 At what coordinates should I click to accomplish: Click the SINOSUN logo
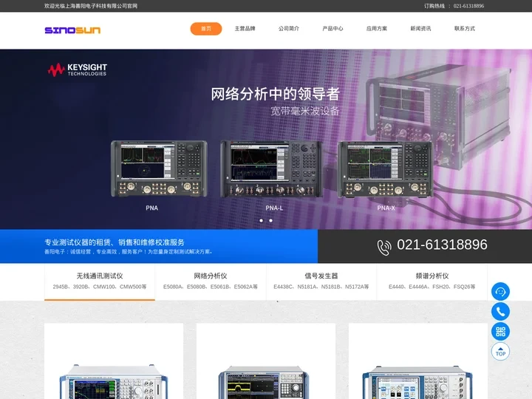[x=72, y=30]
